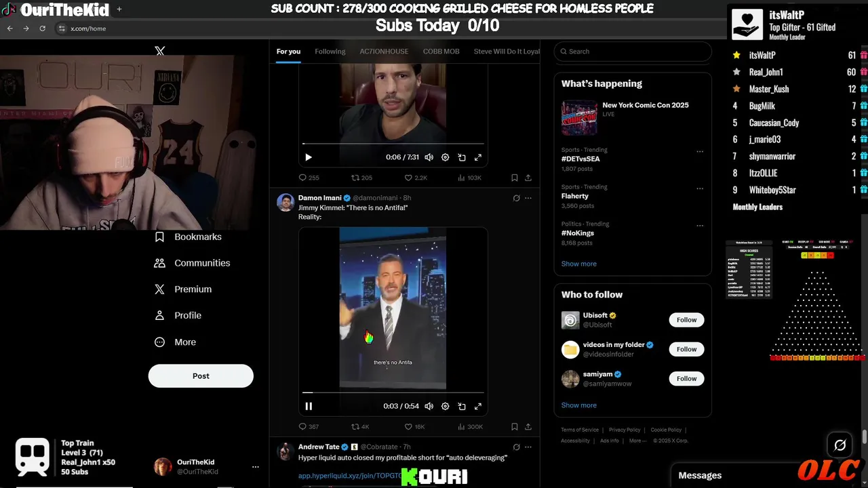Play the top video in feed
868x488 pixels.
(x=309, y=157)
